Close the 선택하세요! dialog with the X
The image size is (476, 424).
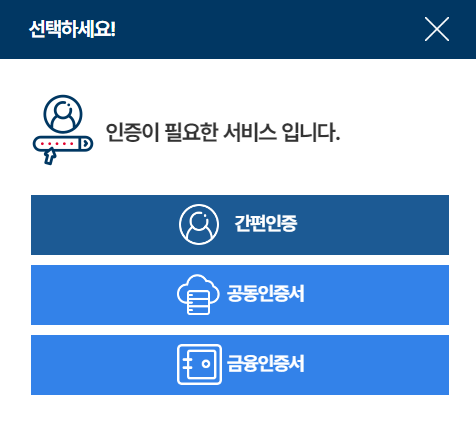pyautogui.click(x=437, y=29)
